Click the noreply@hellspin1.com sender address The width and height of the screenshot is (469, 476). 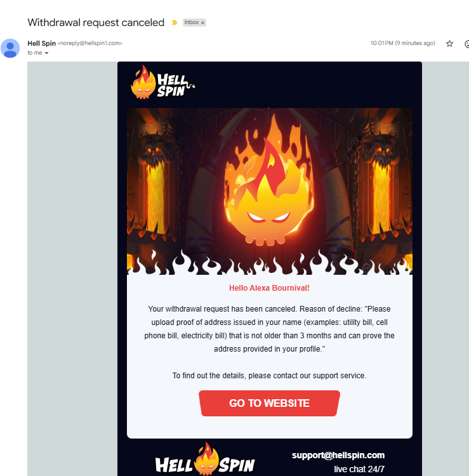pyautogui.click(x=90, y=43)
